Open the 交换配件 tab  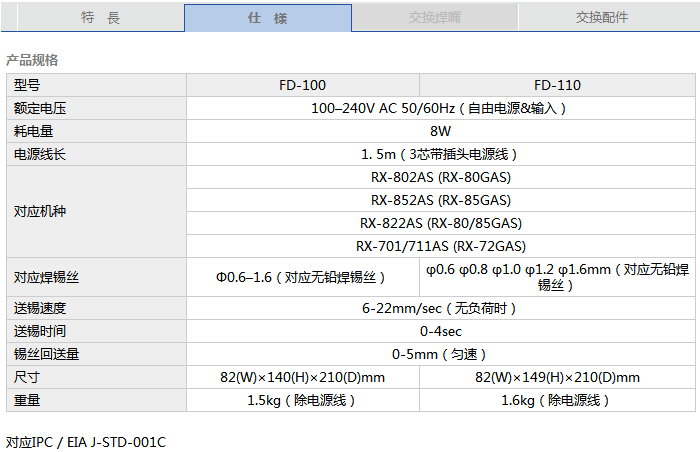tap(602, 17)
